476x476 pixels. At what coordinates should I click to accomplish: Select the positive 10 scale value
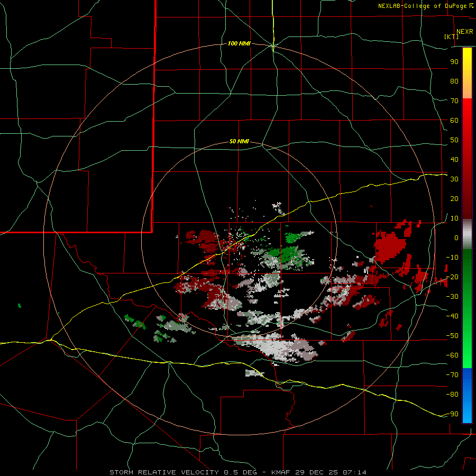pyautogui.click(x=454, y=218)
